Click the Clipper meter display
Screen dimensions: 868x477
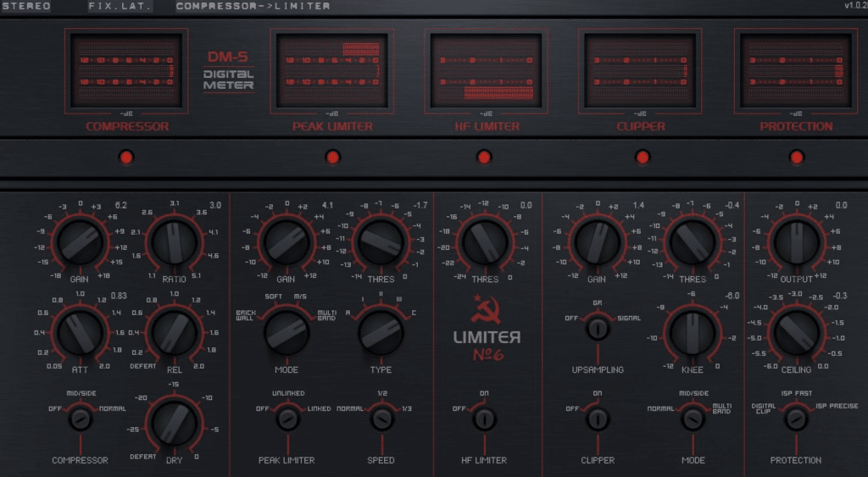point(640,71)
